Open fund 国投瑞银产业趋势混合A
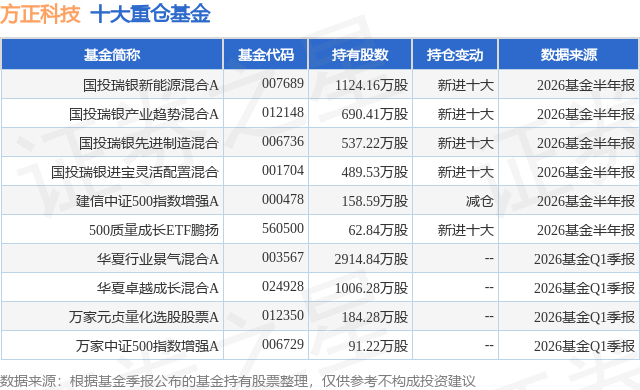 click(x=144, y=114)
